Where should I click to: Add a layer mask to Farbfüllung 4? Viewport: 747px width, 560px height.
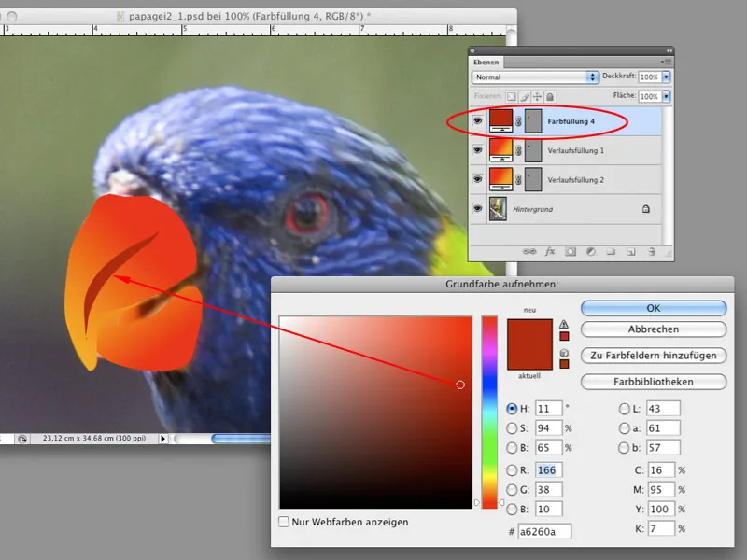tap(569, 251)
